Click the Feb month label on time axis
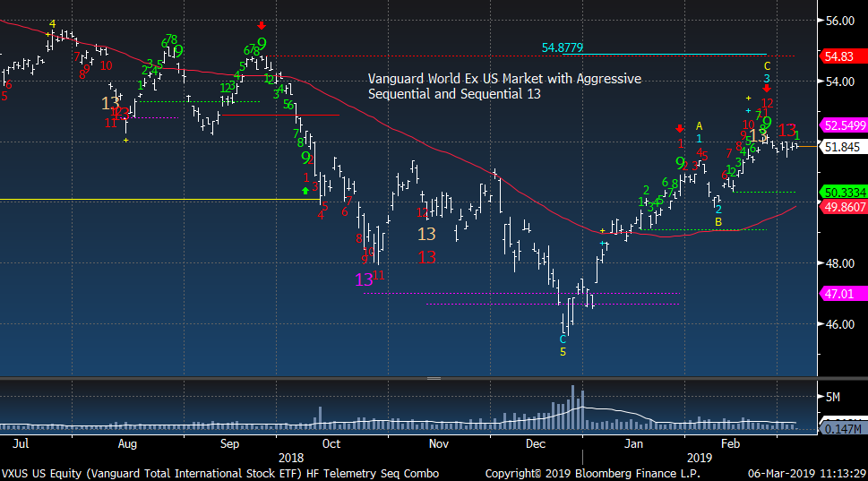This screenshot has width=868, height=481. 730,444
